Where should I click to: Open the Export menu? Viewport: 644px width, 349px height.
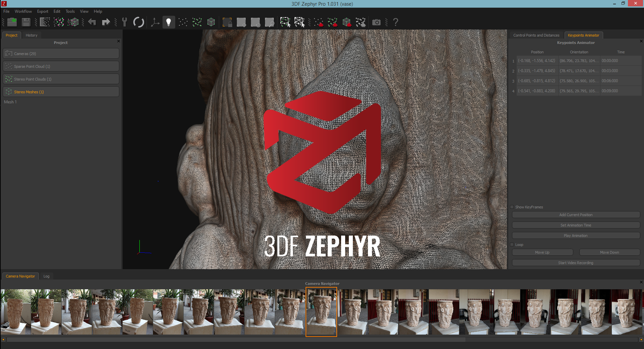click(x=43, y=11)
